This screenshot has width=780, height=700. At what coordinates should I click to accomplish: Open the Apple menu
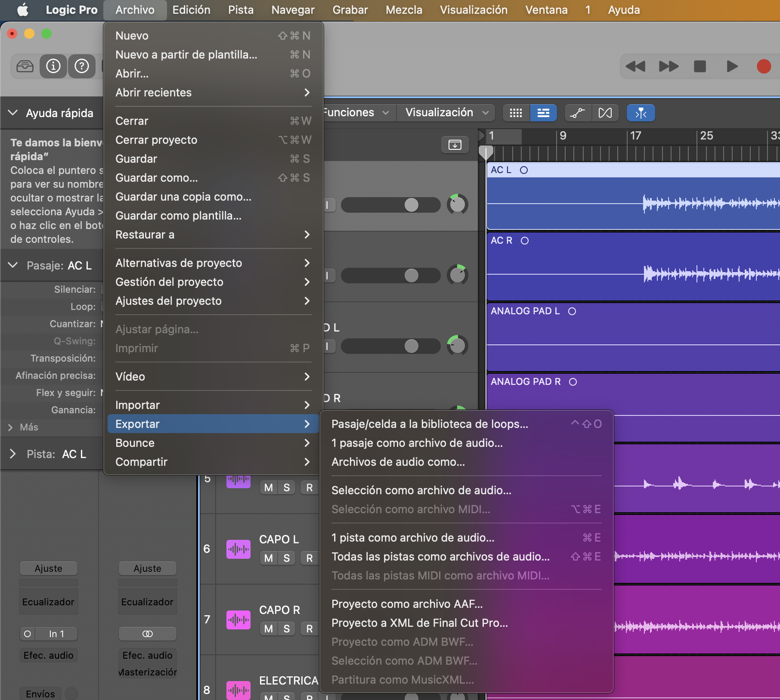click(x=23, y=10)
